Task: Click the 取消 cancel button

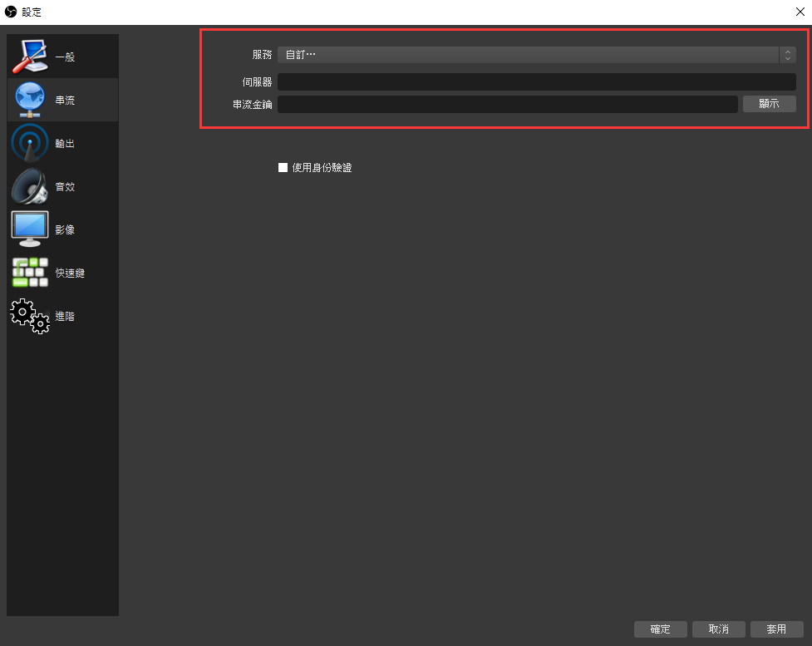Action: pyautogui.click(x=718, y=629)
